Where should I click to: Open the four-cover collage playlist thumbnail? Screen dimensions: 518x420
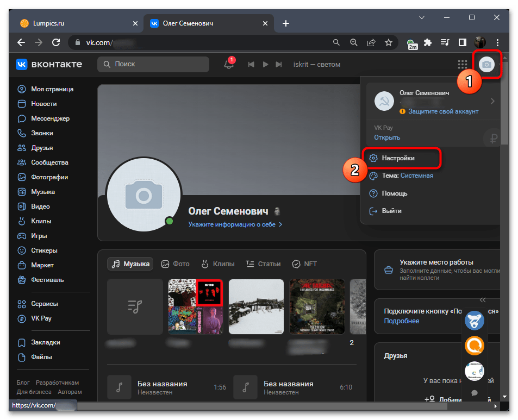tap(196, 307)
